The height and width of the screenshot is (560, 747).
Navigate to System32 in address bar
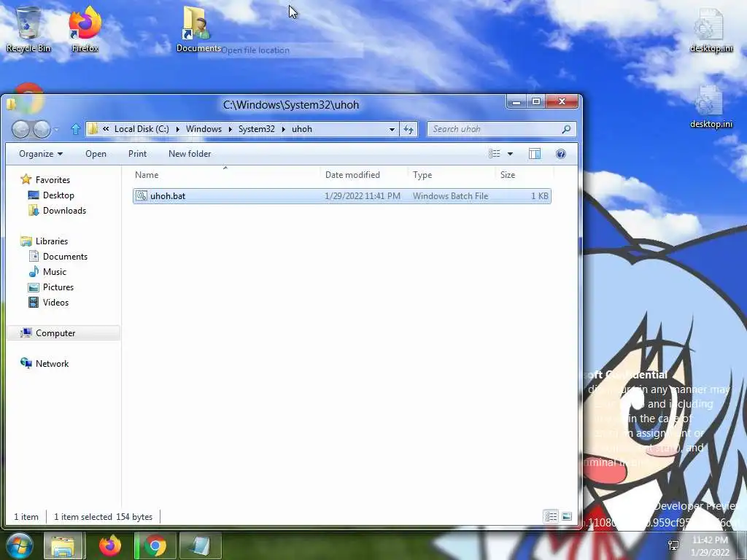[x=256, y=129]
